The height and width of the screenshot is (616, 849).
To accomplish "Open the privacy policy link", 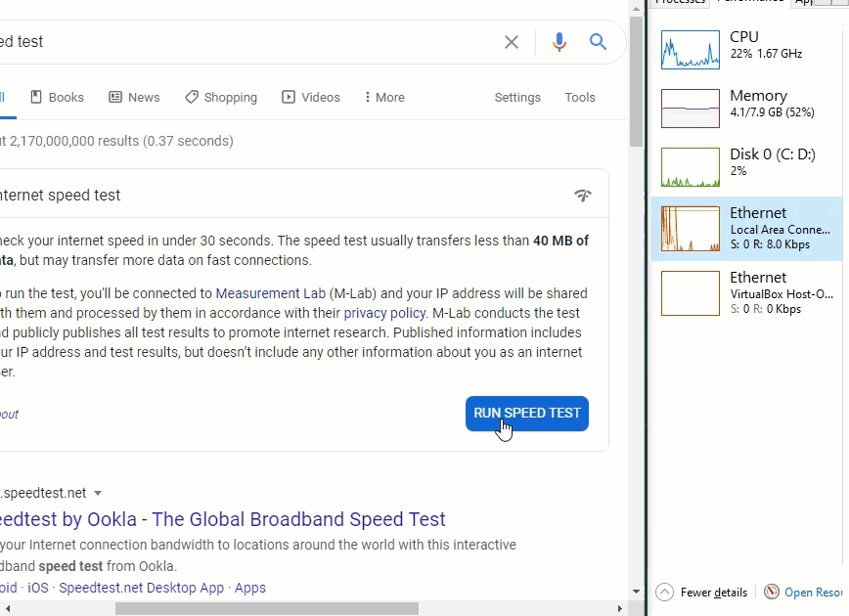I will click(x=384, y=314).
